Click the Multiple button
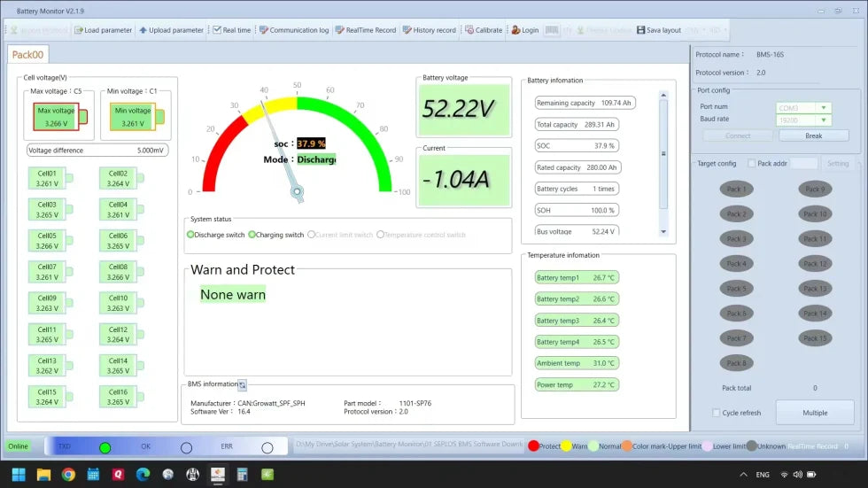This screenshot has width=868, height=488. [815, 413]
